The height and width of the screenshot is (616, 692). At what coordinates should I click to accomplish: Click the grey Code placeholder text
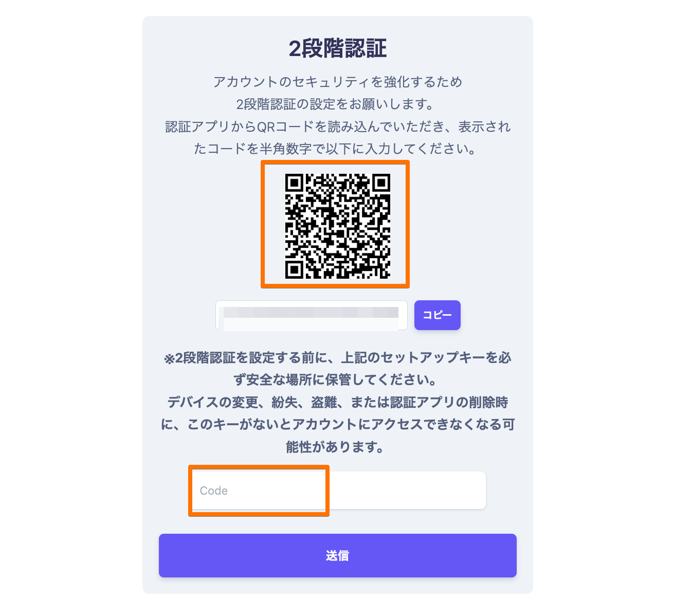point(213,491)
